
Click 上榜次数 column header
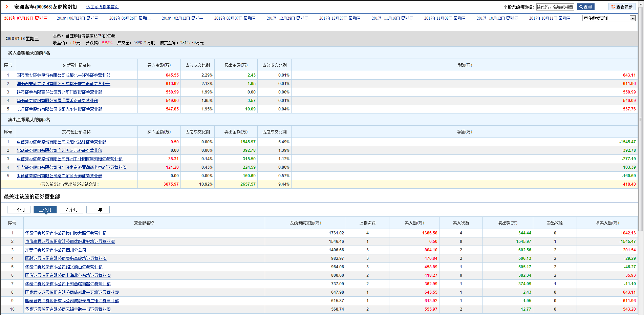click(x=367, y=223)
